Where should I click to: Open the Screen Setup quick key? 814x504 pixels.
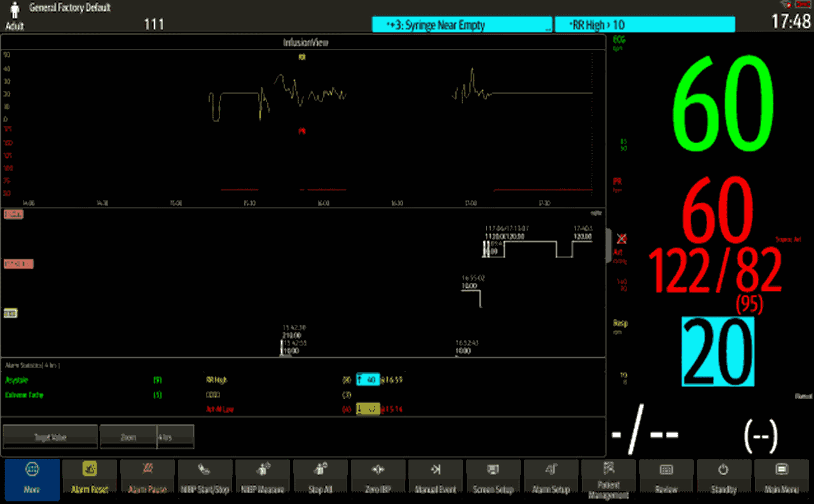point(493,480)
